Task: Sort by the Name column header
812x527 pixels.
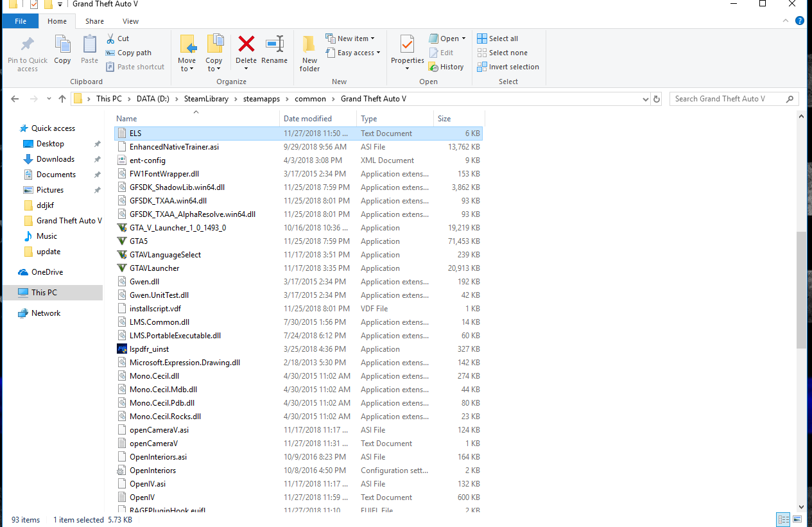Action: pyautogui.click(x=196, y=119)
